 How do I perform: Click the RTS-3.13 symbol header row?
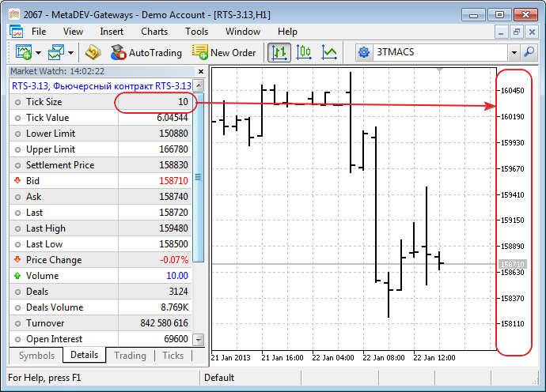pos(101,85)
